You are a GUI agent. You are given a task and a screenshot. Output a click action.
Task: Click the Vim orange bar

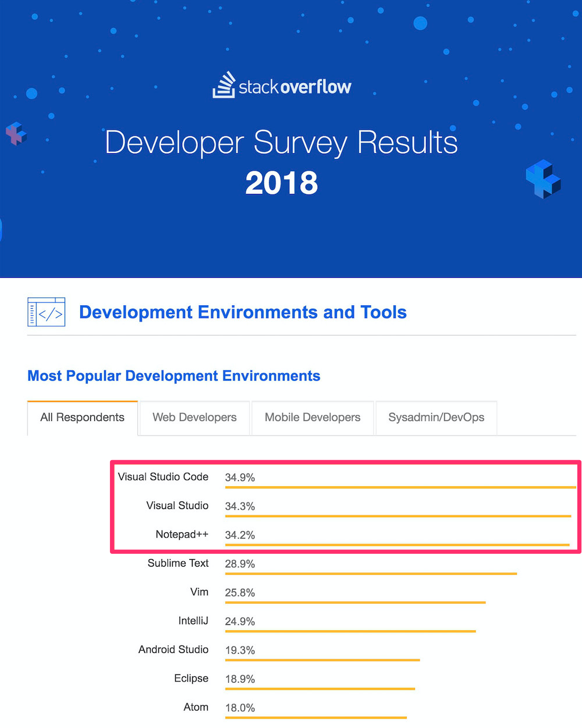(x=355, y=602)
